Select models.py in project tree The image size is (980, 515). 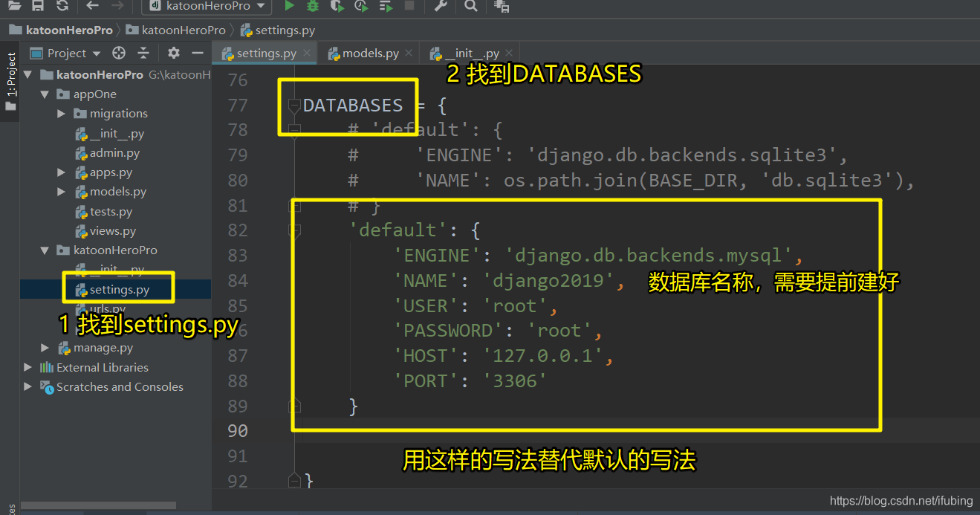(x=118, y=192)
